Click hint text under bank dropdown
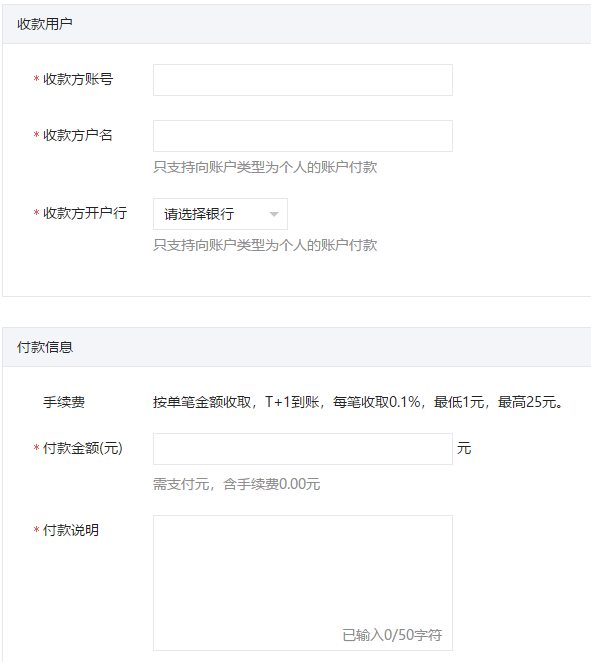The height and width of the screenshot is (662, 591). click(265, 245)
